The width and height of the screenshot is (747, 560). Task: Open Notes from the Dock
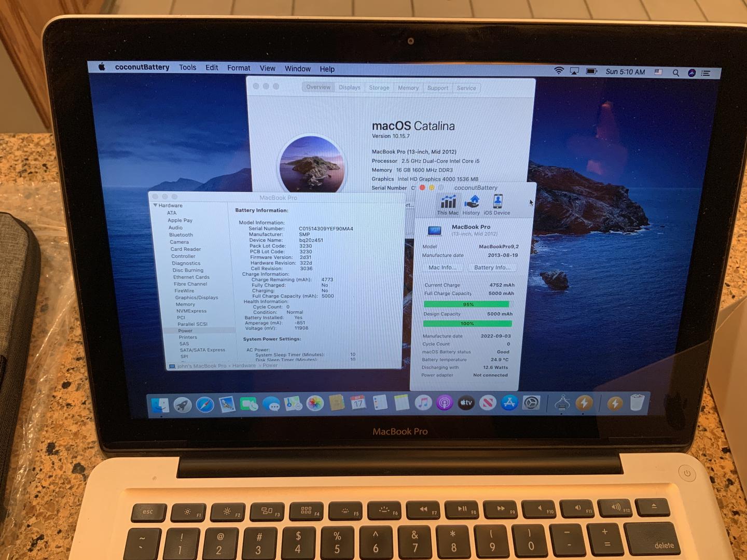point(402,403)
